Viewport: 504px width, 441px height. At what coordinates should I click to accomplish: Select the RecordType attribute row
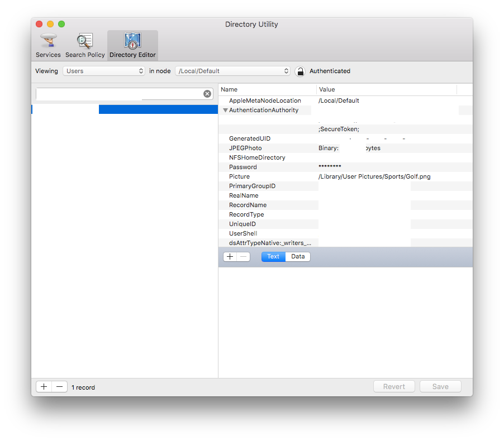[x=345, y=214]
